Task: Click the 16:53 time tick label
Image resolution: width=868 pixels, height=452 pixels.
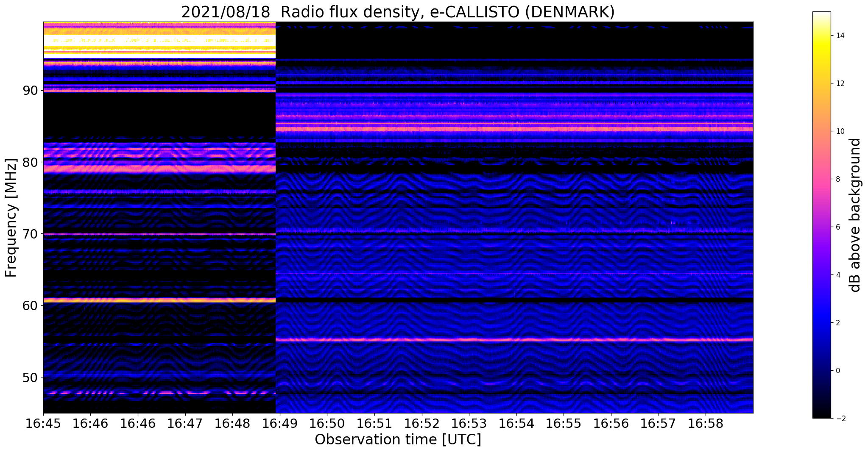Action: (x=469, y=423)
